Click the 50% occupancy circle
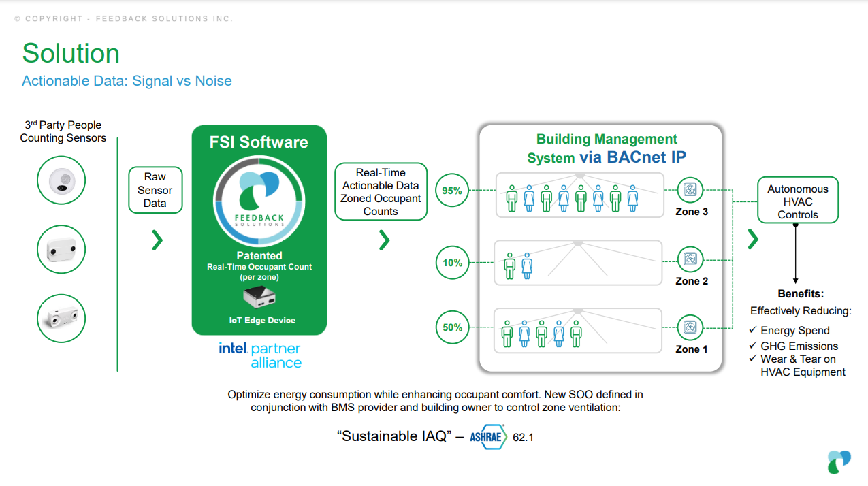The image size is (868, 486). tap(452, 327)
